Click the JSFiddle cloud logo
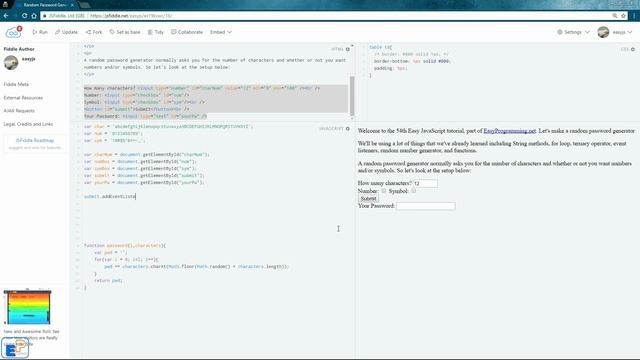Image resolution: width=640 pixels, height=360 pixels. coord(13,32)
